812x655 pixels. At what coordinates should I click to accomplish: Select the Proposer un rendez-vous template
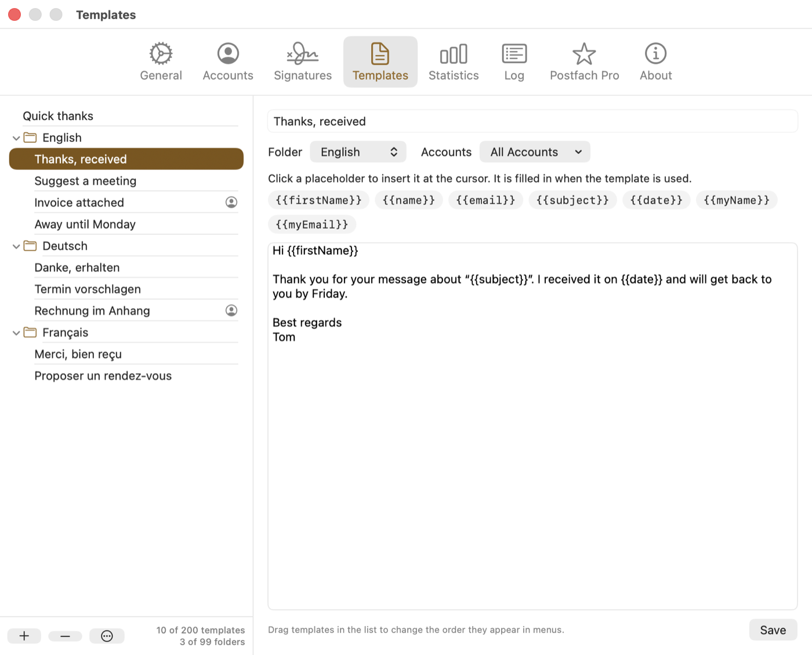coord(126,376)
